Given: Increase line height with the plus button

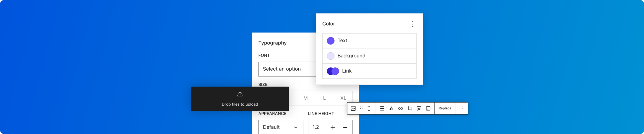Looking at the screenshot, I should point(333,127).
